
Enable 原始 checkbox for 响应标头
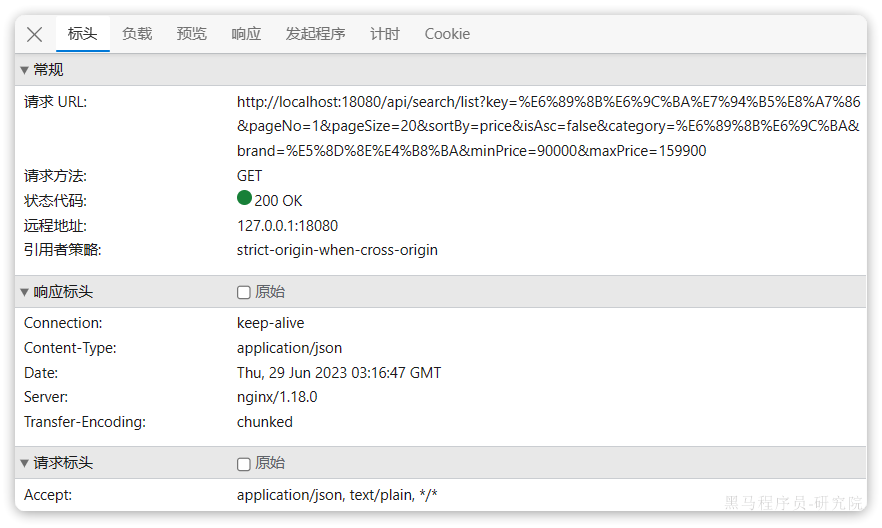[x=244, y=292]
